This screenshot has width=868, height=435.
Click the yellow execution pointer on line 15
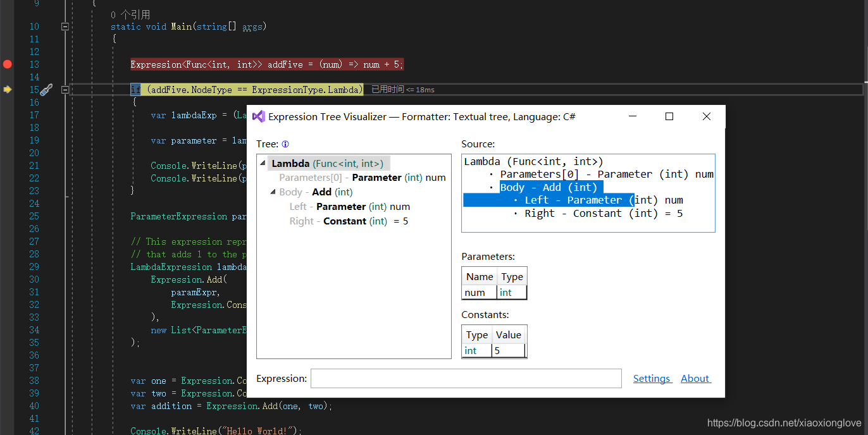point(8,89)
